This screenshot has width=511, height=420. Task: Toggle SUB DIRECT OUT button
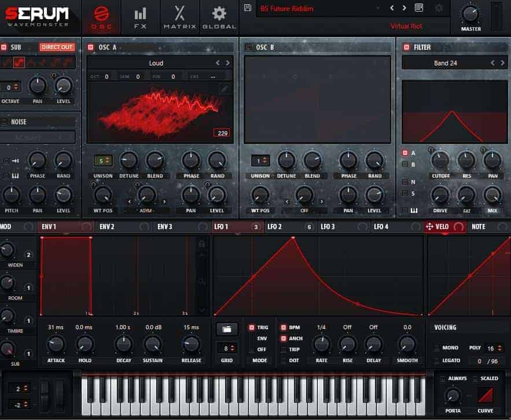pyautogui.click(x=57, y=47)
